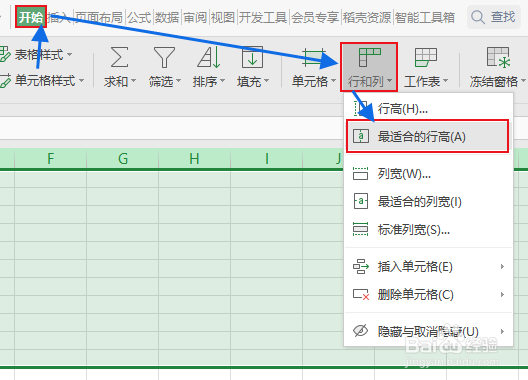Viewport: 528px width, 380px height.
Task: Click the 插入单元格 icon in menu
Action: coord(361,266)
